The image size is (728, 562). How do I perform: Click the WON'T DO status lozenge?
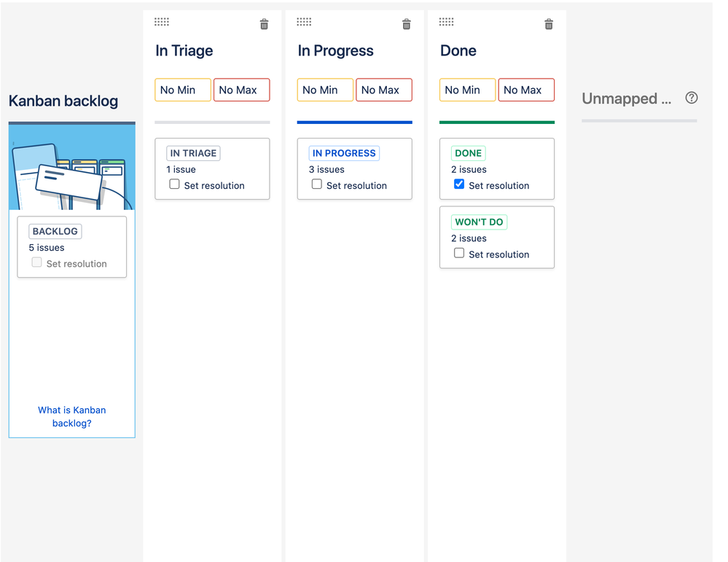[479, 222]
